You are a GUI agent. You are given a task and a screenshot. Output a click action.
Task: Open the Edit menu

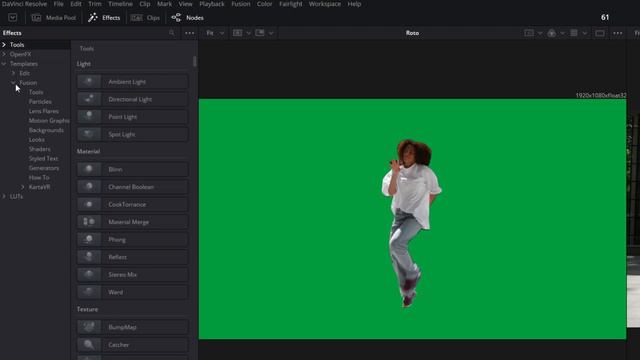coord(76,4)
